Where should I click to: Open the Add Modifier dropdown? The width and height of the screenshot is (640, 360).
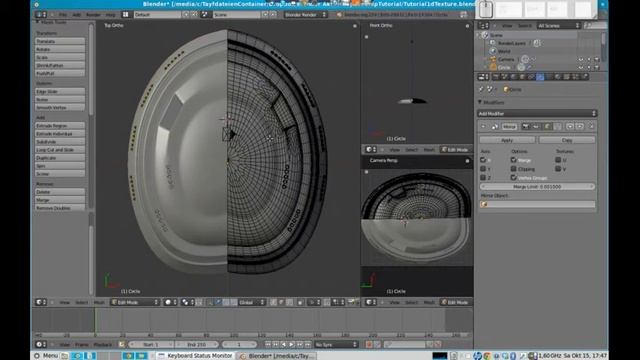(537, 113)
